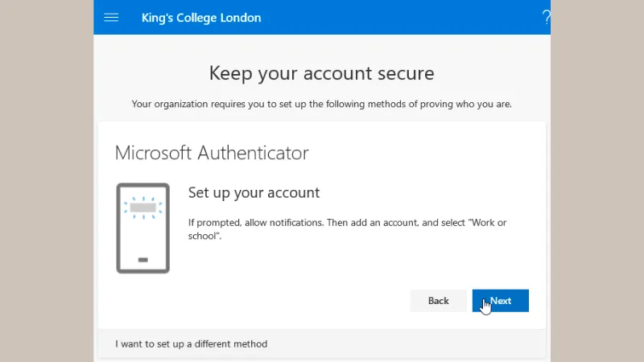Screen dimensions: 644x362
Task: Click the organization requirement description line
Action: pyautogui.click(x=321, y=105)
